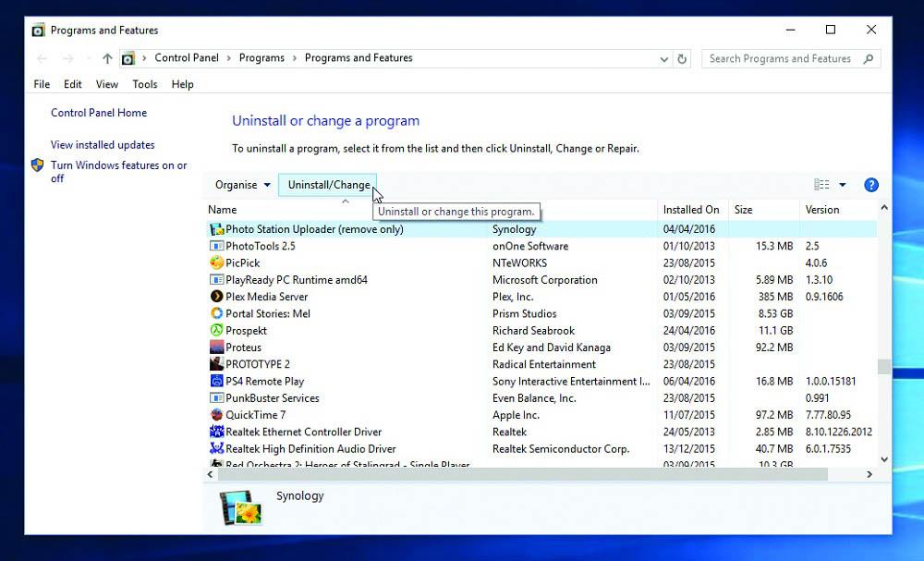Screen dimensions: 924x561
Task: Click the Uninstall/Change button
Action: [328, 185]
